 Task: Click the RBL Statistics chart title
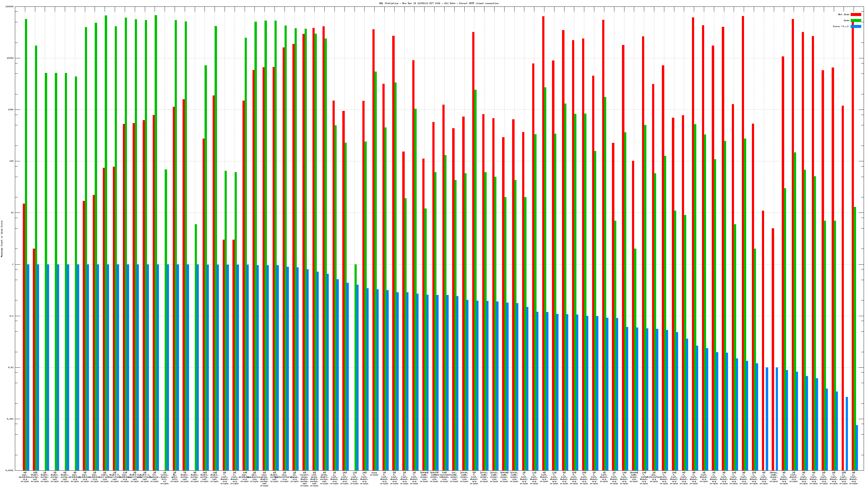tap(439, 3)
